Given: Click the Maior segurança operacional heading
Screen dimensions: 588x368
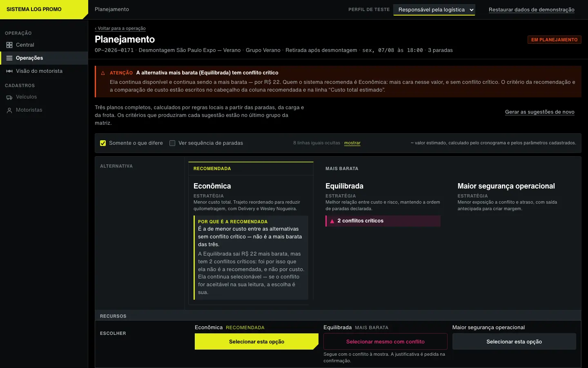Looking at the screenshot, I should point(506,186).
